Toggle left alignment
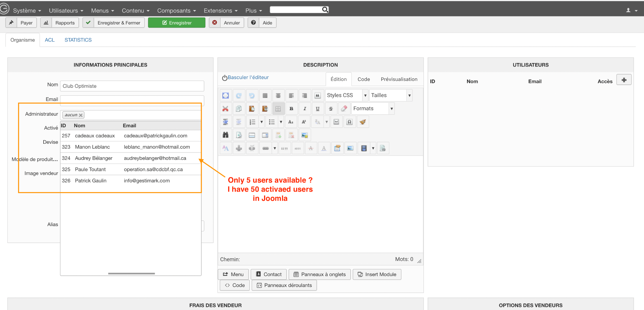 [291, 96]
